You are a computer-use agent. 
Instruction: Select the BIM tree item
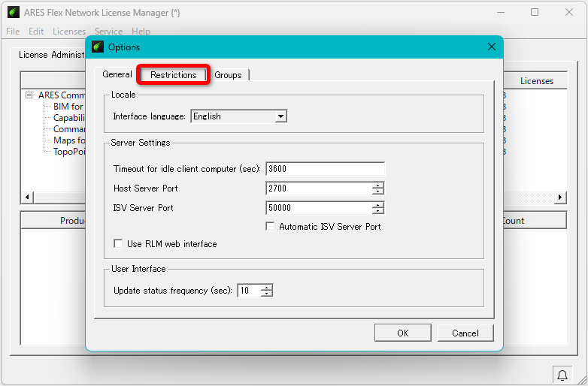point(69,107)
